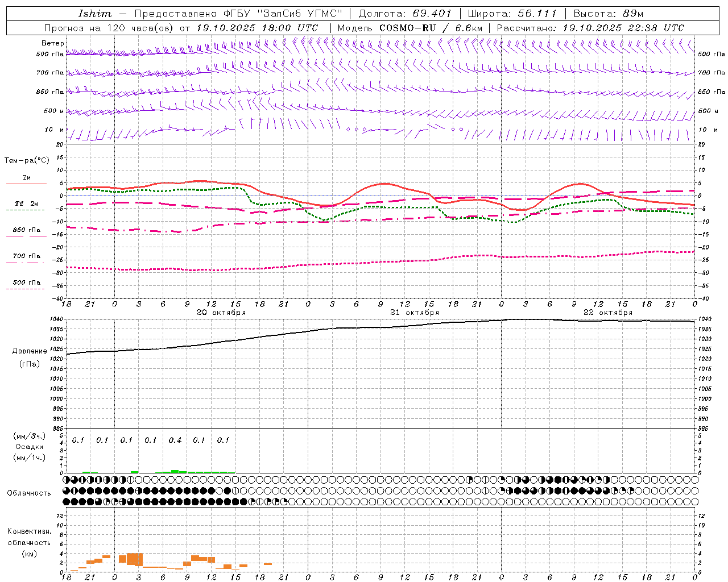
Task: Click the "22 октября" date label
Action: 608,313
